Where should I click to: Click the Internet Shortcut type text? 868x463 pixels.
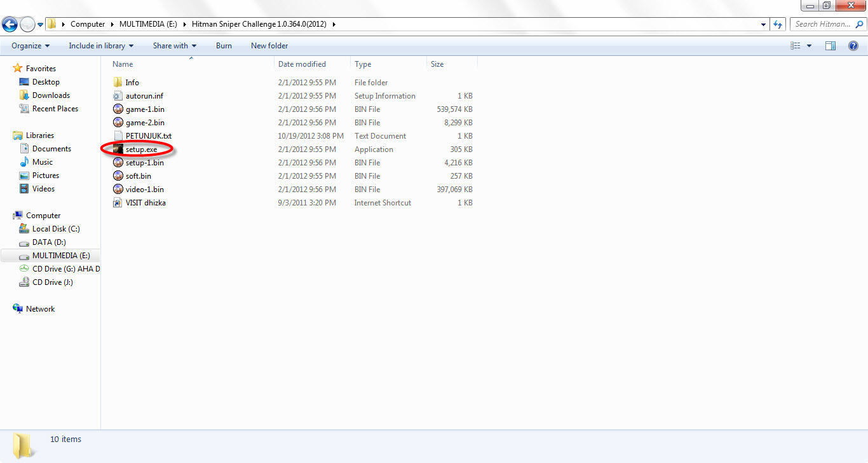pyautogui.click(x=383, y=203)
